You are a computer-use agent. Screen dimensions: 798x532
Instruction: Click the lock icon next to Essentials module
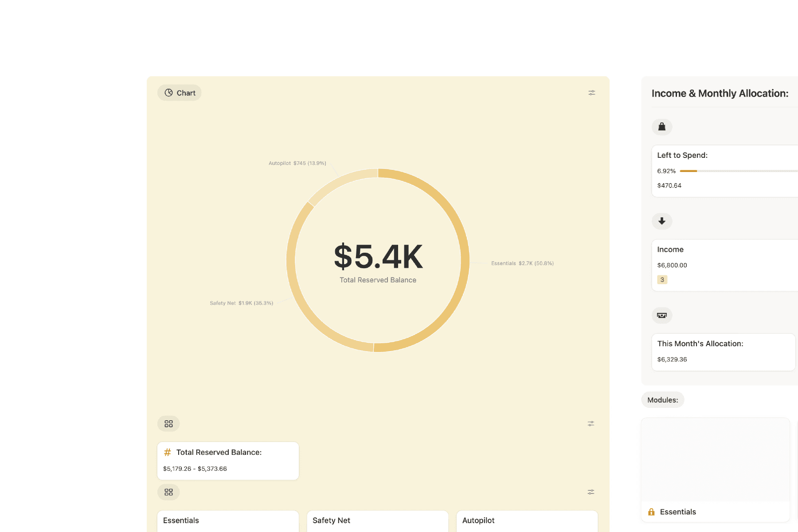[x=651, y=512]
